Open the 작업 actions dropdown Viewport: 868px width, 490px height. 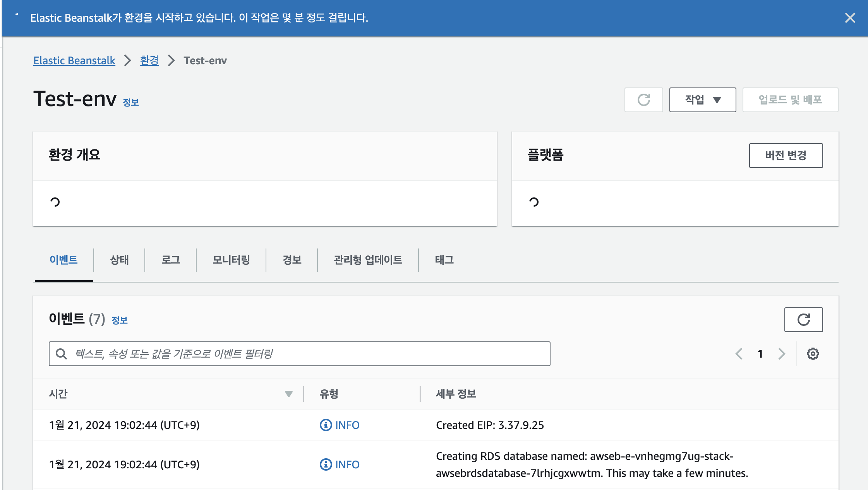pyautogui.click(x=702, y=100)
